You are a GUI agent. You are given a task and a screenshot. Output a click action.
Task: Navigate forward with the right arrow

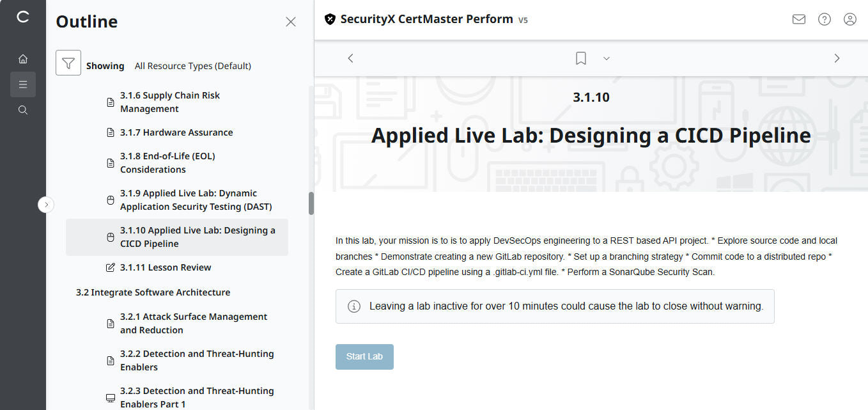[x=837, y=58]
